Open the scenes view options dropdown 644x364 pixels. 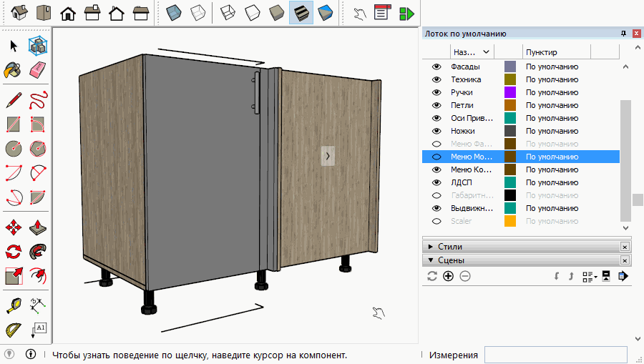click(590, 276)
